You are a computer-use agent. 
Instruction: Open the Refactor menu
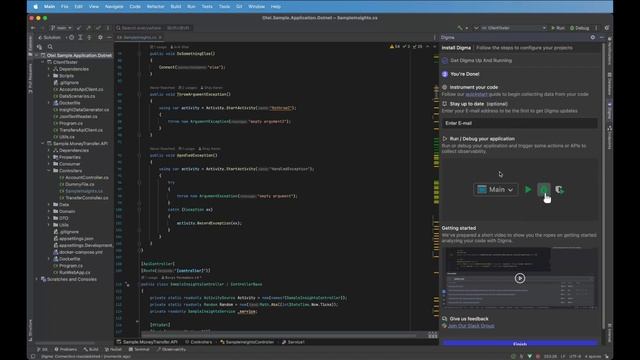156,7
